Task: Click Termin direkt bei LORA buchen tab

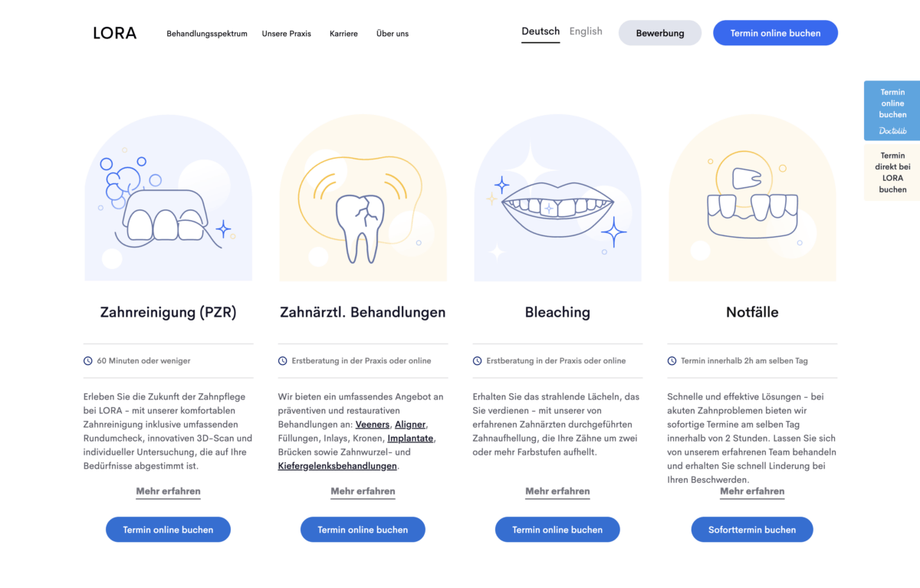Action: [x=892, y=172]
